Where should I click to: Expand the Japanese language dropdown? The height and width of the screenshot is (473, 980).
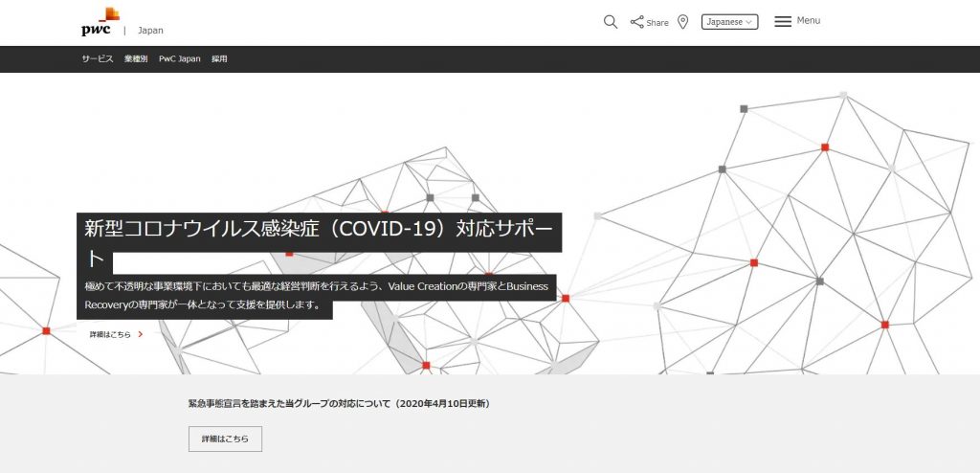click(x=729, y=22)
